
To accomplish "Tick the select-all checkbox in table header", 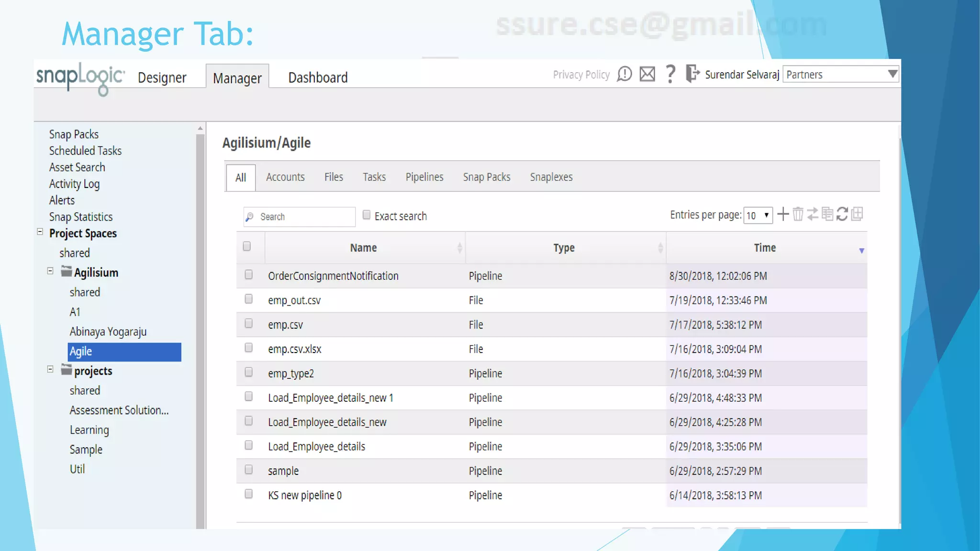I will [247, 246].
